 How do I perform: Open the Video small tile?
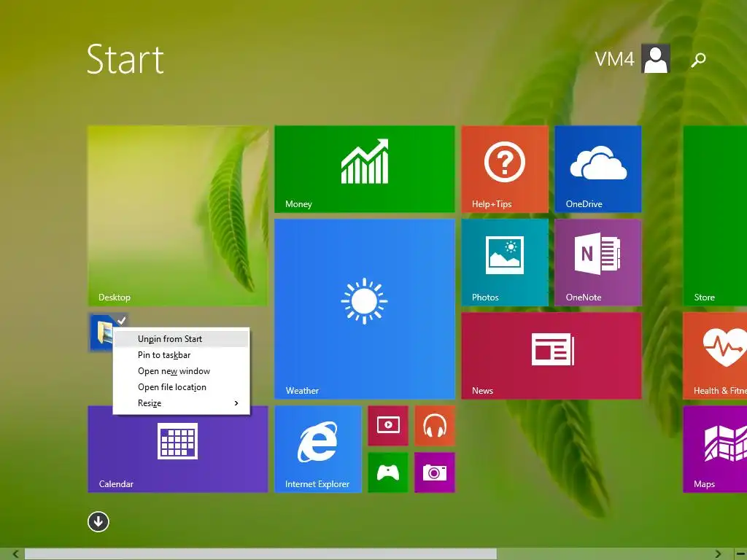[388, 425]
